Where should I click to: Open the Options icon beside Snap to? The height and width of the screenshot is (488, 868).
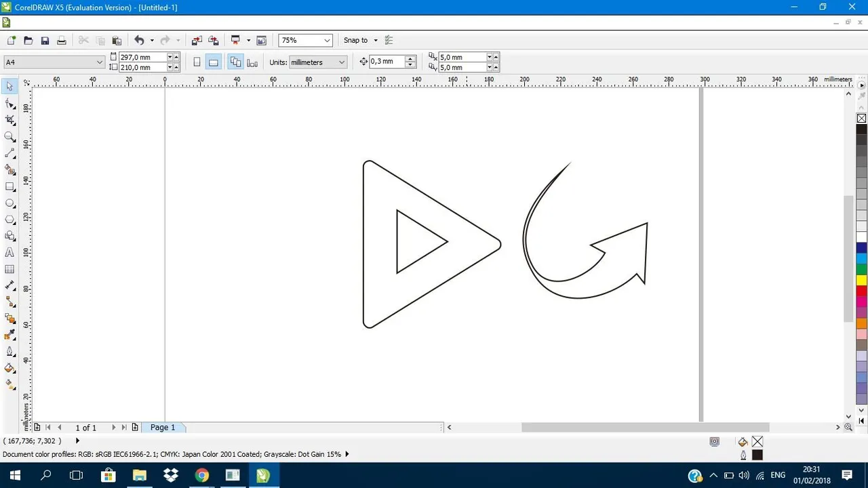pos(389,41)
